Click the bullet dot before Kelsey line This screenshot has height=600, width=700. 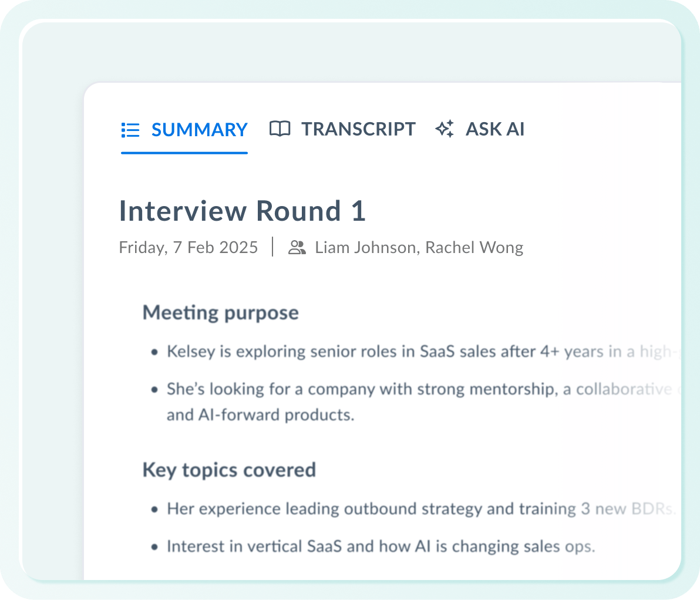click(x=154, y=353)
